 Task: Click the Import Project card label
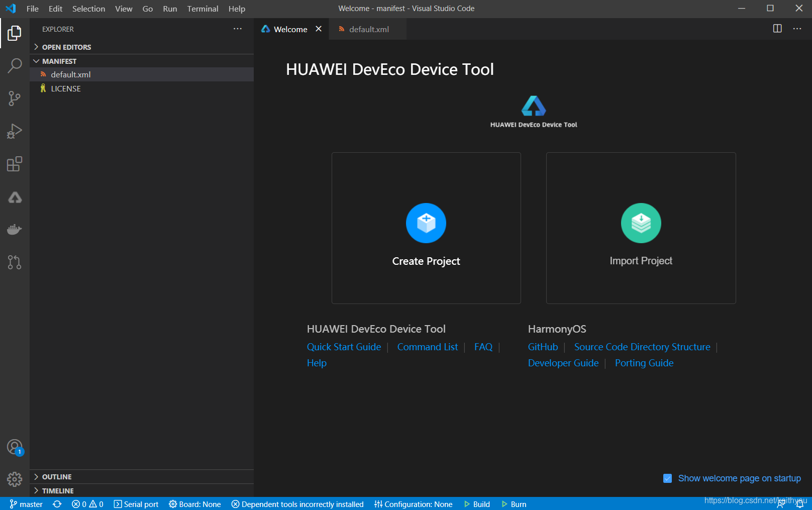[641, 261]
